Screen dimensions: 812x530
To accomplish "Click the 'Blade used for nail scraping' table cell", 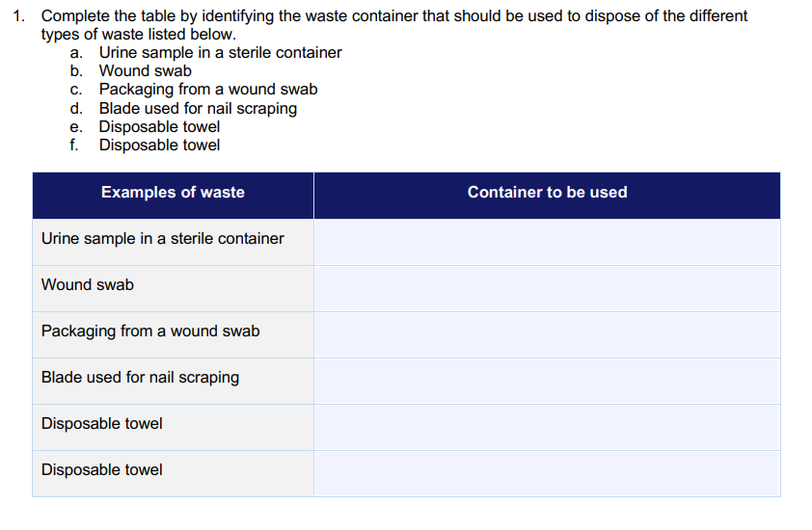I will [x=173, y=381].
